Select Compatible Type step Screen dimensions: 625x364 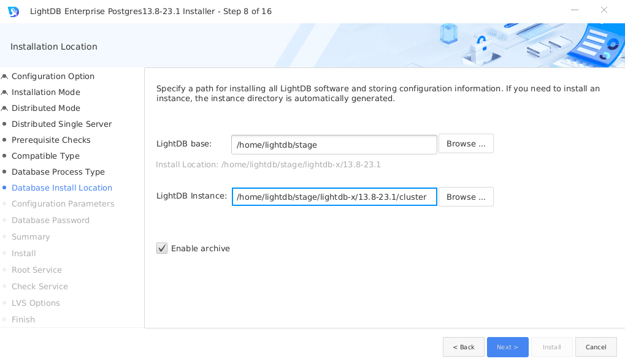point(45,156)
